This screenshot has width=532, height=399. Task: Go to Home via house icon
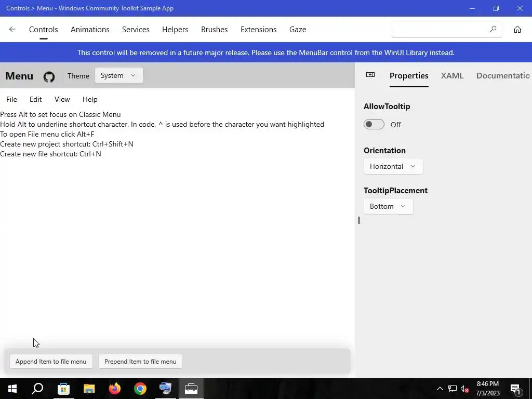517,30
